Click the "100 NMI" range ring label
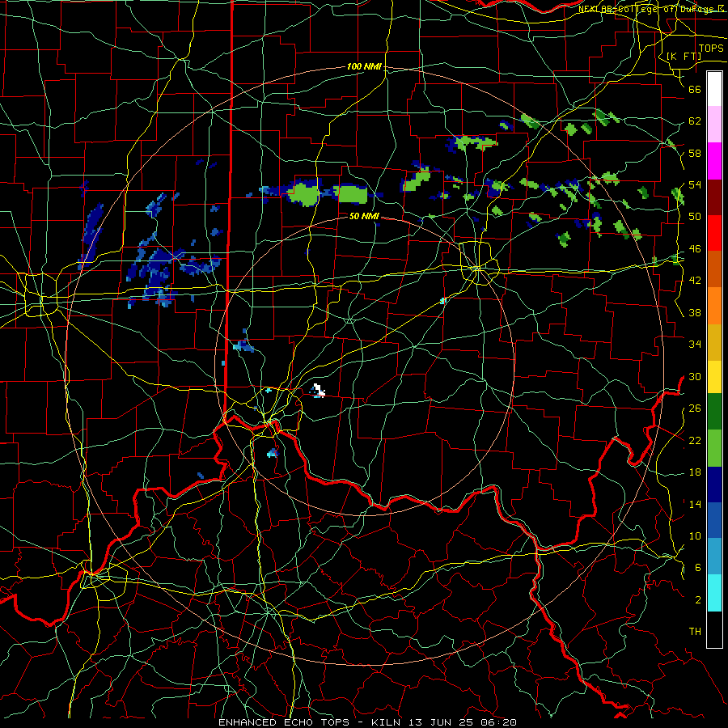 point(365,67)
